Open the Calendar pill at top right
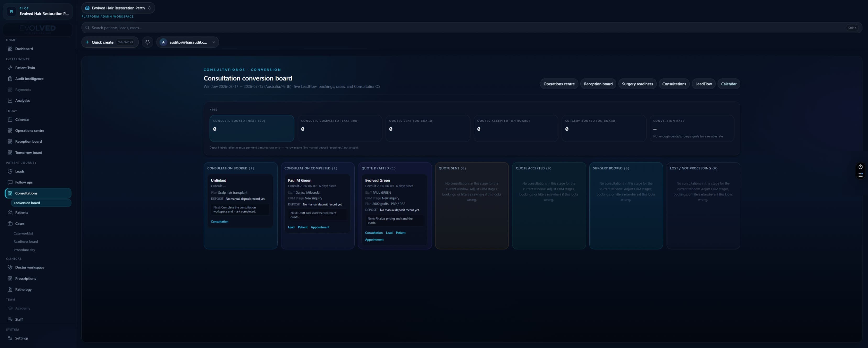868x348 pixels. (x=728, y=84)
